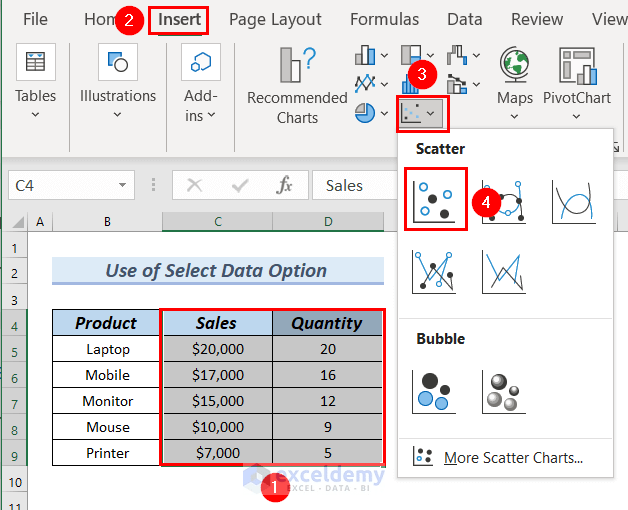Expand the Tables dropdown arrow
Image resolution: width=628 pixels, height=510 pixels.
(x=36, y=115)
